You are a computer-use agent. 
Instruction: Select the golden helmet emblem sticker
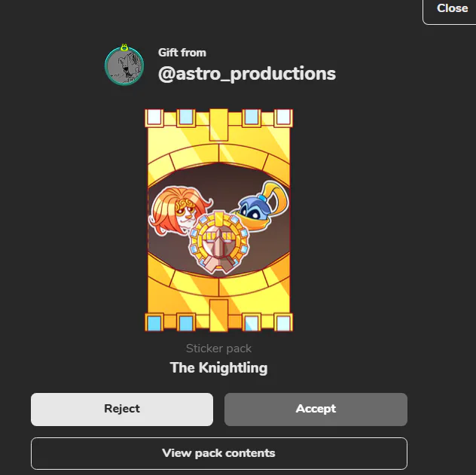tap(219, 242)
